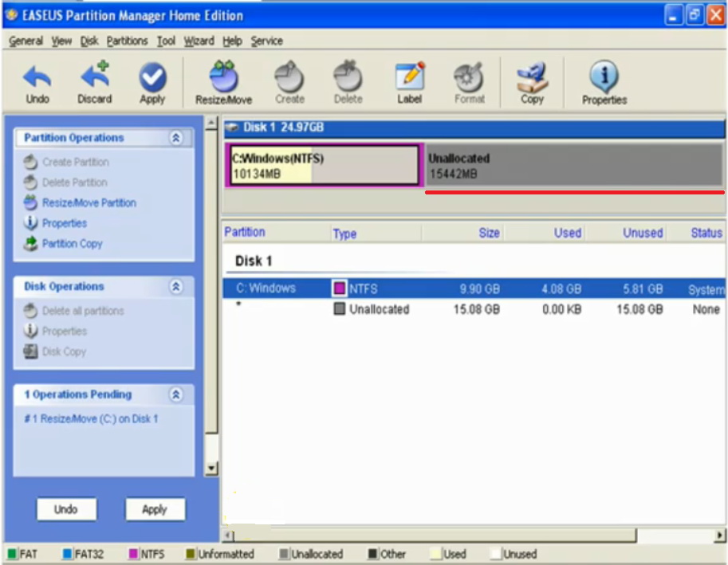
Task: Click the Unformatted legend swatch
Action: (x=191, y=553)
